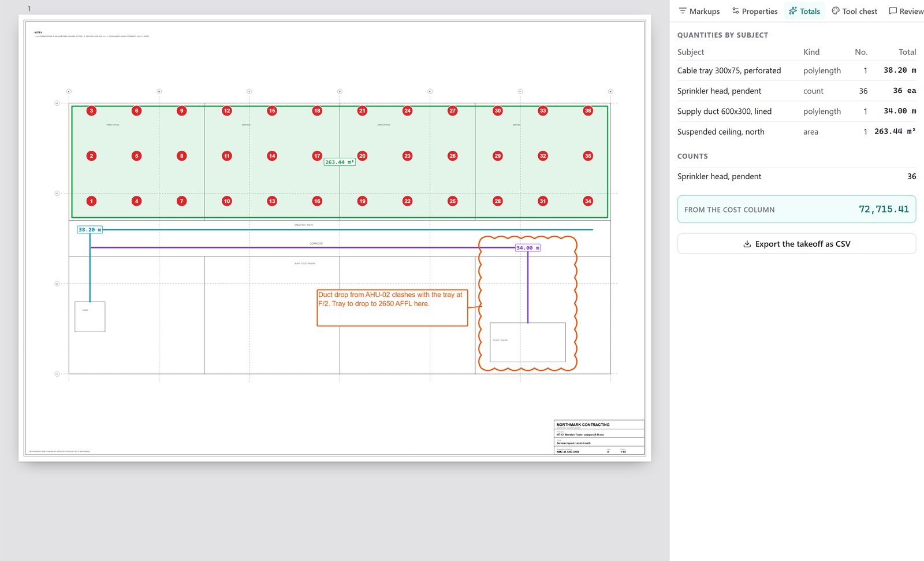Choose sprinkler marker number 10
Screen dimensions: 924x561
click(x=227, y=201)
